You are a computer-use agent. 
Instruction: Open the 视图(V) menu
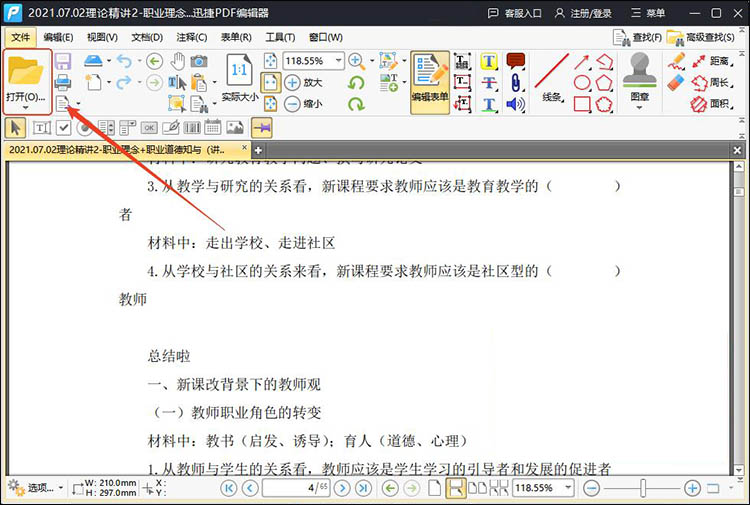tap(102, 37)
